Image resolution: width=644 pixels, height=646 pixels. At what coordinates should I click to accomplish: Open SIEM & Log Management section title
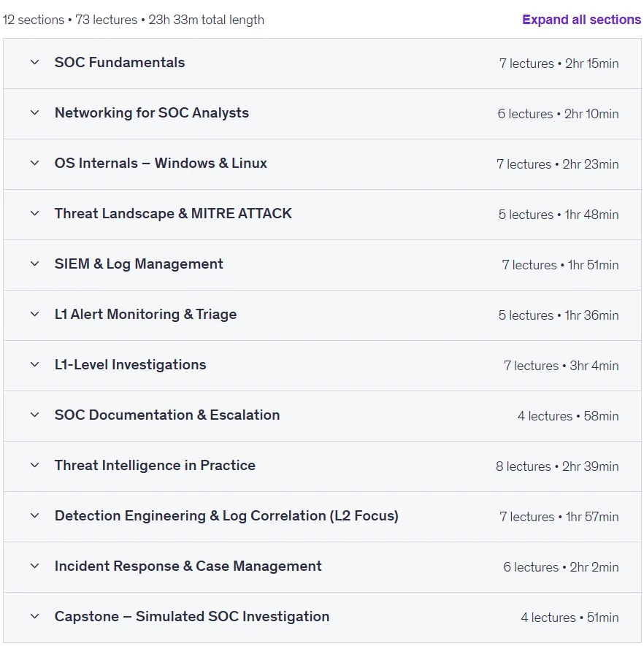click(x=139, y=264)
